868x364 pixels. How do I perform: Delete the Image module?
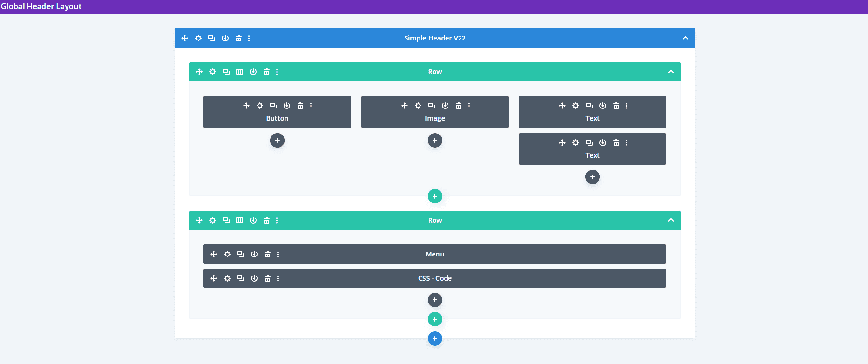pyautogui.click(x=459, y=106)
